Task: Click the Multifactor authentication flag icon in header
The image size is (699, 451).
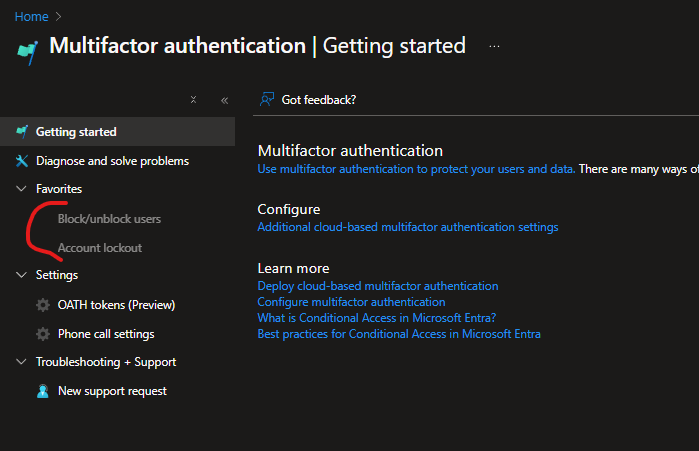Action: [27, 52]
